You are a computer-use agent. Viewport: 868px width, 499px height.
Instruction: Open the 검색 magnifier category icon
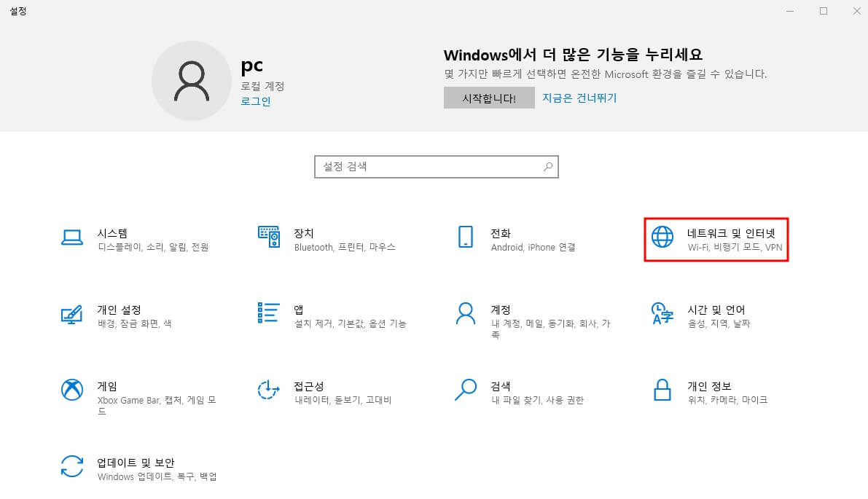pyautogui.click(x=466, y=390)
